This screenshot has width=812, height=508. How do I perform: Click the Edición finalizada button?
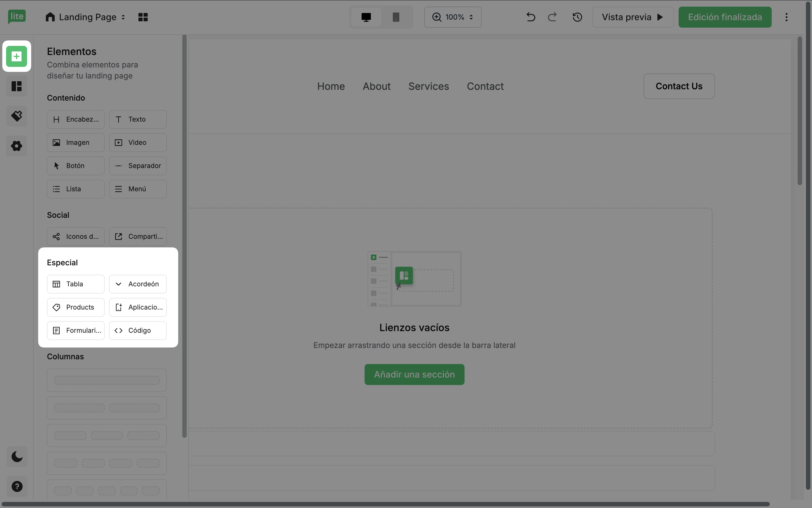[x=725, y=17]
